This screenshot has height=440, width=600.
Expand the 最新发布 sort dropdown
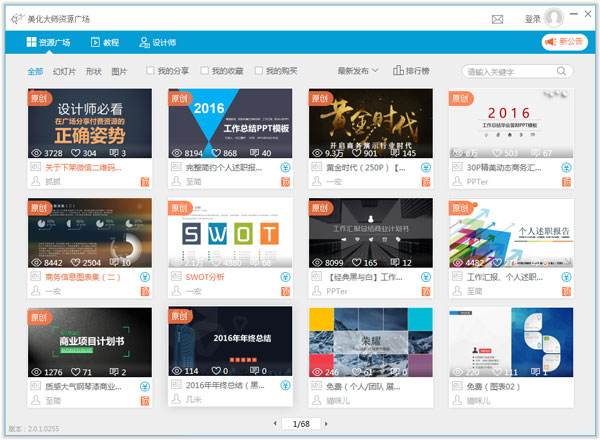click(x=358, y=72)
